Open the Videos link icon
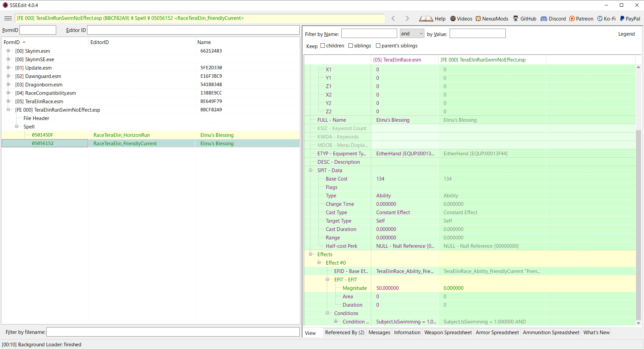The height and width of the screenshot is (349, 644). click(453, 19)
